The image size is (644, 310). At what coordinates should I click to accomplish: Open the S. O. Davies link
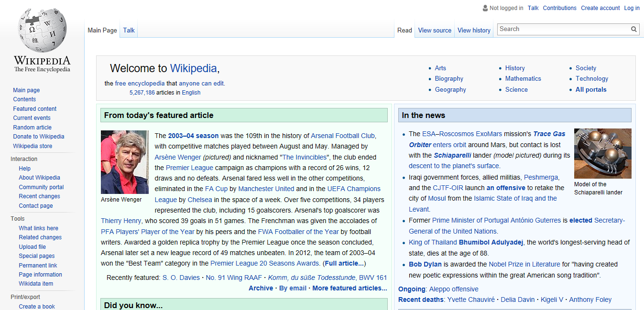coord(181,278)
